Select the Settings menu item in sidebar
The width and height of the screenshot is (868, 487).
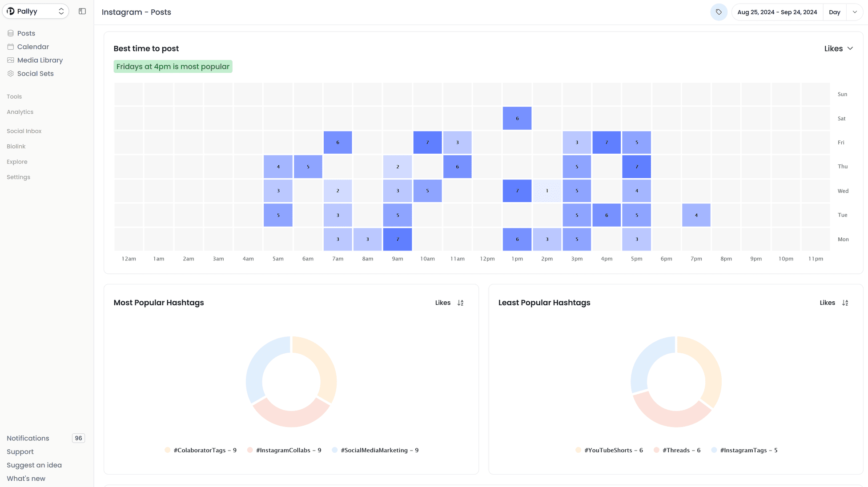click(x=18, y=177)
